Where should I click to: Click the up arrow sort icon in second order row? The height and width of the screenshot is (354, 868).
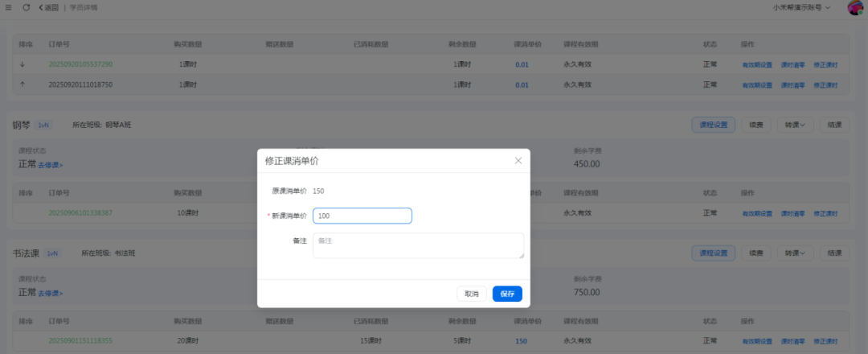pyautogui.click(x=23, y=84)
